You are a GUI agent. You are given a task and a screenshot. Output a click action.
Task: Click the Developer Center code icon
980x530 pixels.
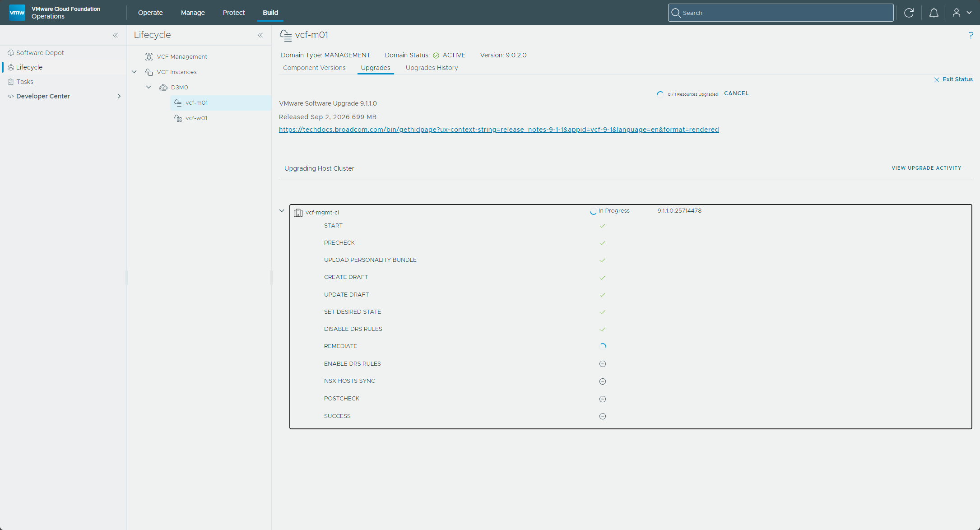[x=11, y=96]
